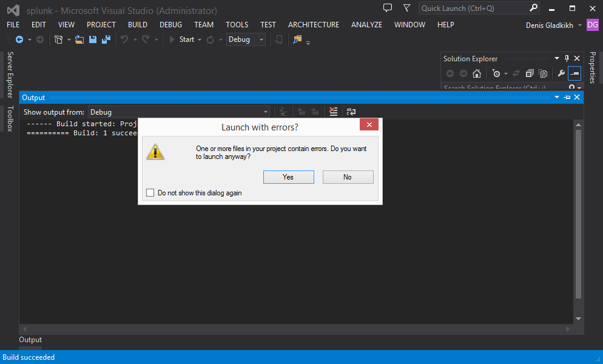This screenshot has height=364, width=603.
Task: Click Solution Explorer Properties wrench icon
Action: pos(561,73)
